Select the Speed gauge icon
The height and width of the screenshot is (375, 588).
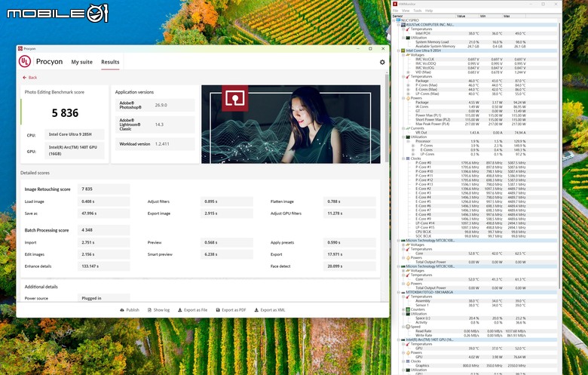pos(408,327)
